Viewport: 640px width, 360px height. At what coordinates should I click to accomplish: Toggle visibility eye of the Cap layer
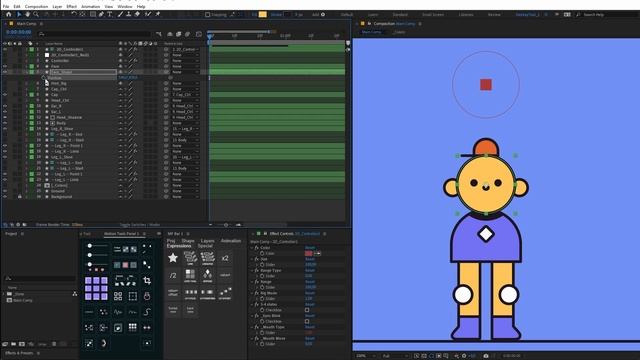click(5, 95)
